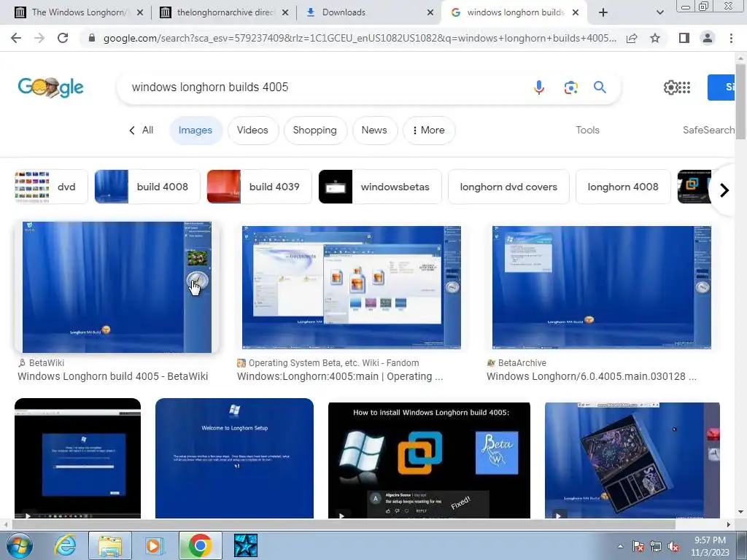Image resolution: width=747 pixels, height=560 pixels.
Task: Open the Google apps grid icon
Action: (684, 87)
